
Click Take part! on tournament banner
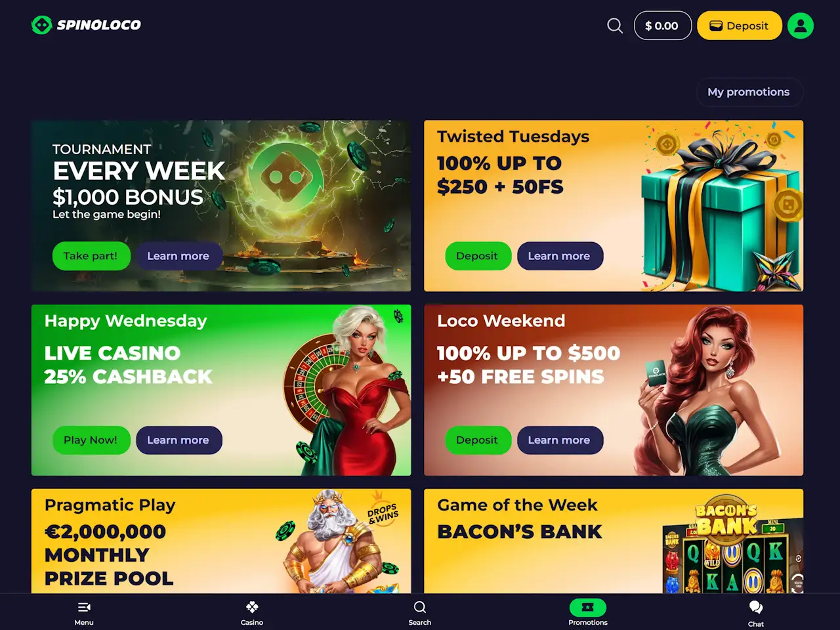[x=91, y=256]
